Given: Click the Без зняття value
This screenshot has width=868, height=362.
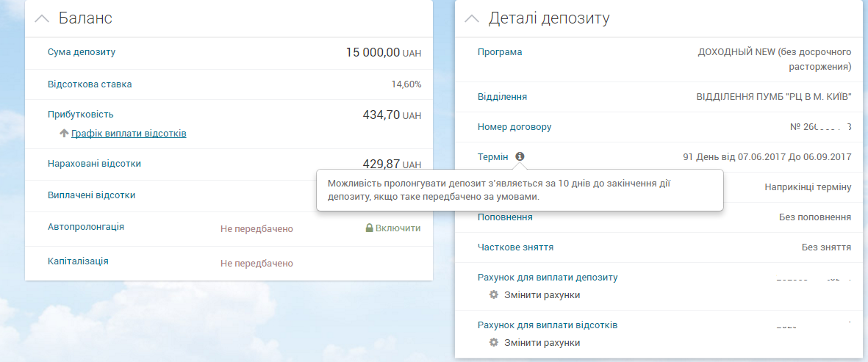Looking at the screenshot, I should pyautogui.click(x=827, y=247).
